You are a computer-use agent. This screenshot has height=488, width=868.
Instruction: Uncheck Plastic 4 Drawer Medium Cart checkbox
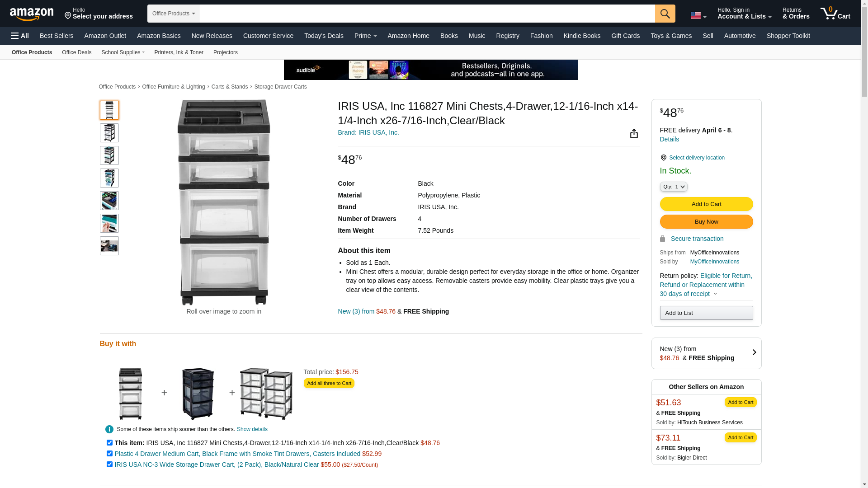click(109, 454)
